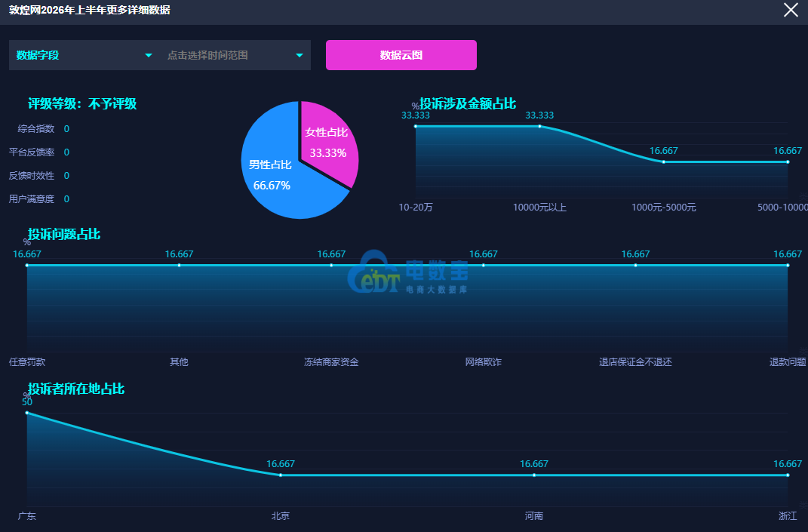
Task: Click the 河南 data point on location chart
Action: (x=534, y=475)
